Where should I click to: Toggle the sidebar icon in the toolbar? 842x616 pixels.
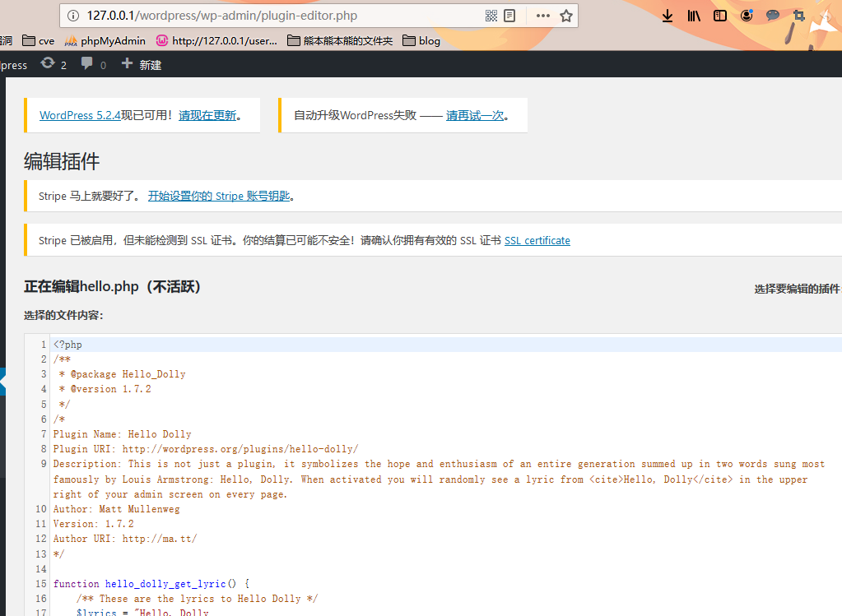click(720, 16)
